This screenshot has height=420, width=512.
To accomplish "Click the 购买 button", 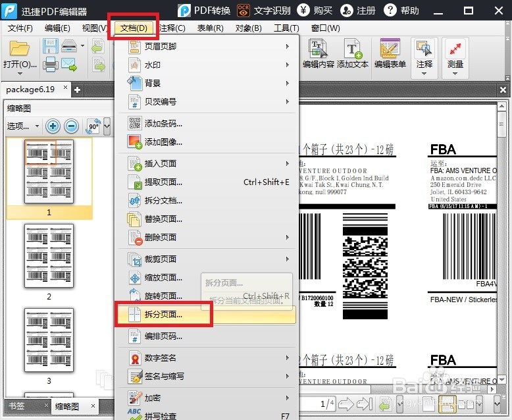I will [x=315, y=11].
